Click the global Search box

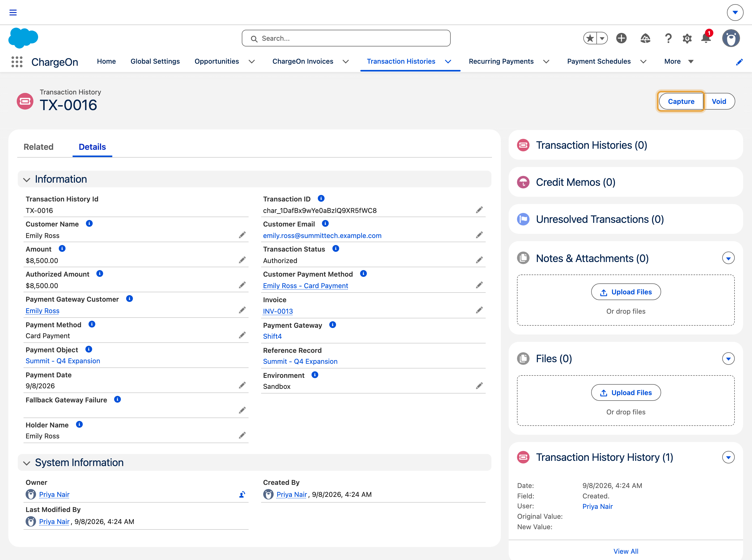point(346,38)
